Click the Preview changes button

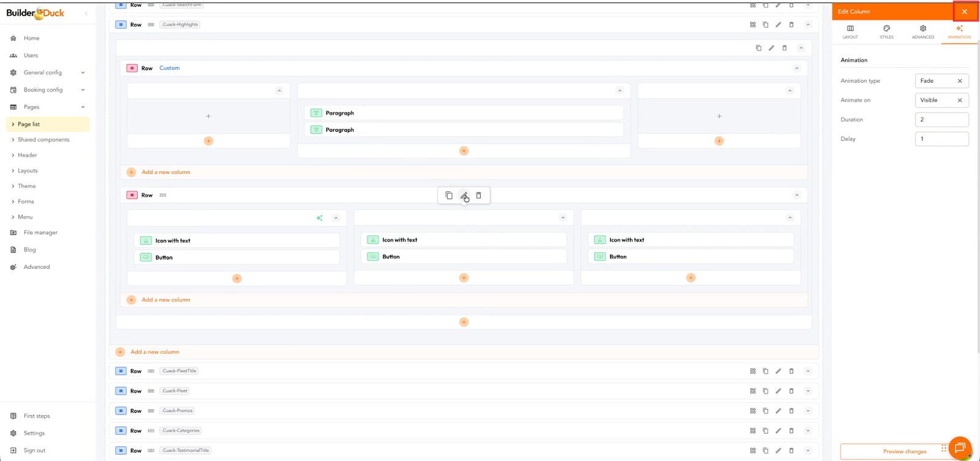pyautogui.click(x=904, y=451)
